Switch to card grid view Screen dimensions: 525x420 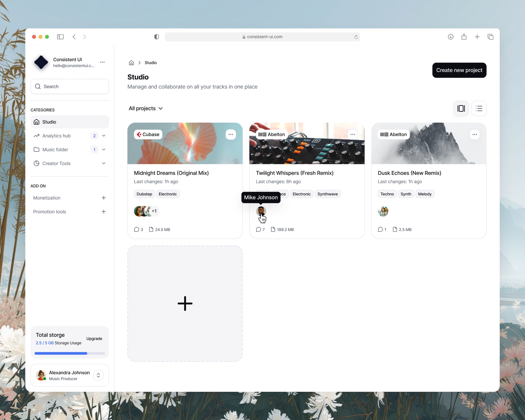tap(461, 108)
